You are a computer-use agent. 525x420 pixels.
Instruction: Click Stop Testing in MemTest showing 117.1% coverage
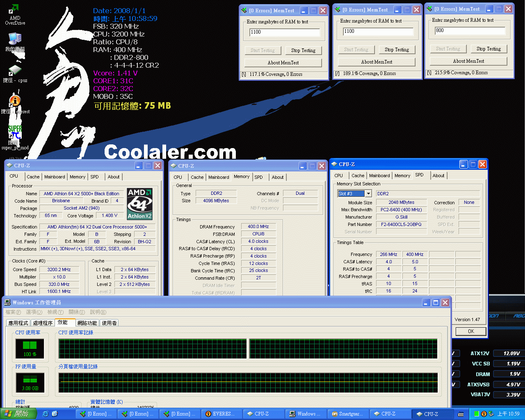point(304,50)
